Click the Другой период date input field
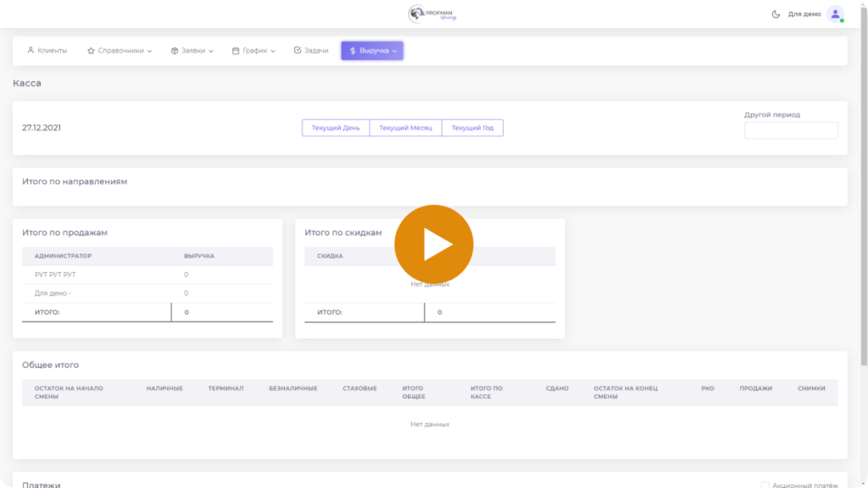Screen dimensions: 868x488 tap(790, 130)
